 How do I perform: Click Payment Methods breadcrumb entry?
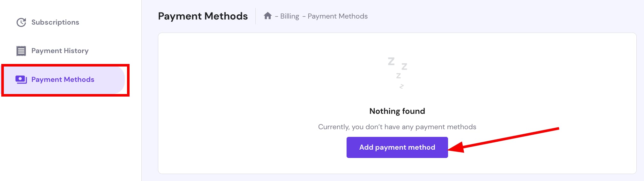pos(337,16)
